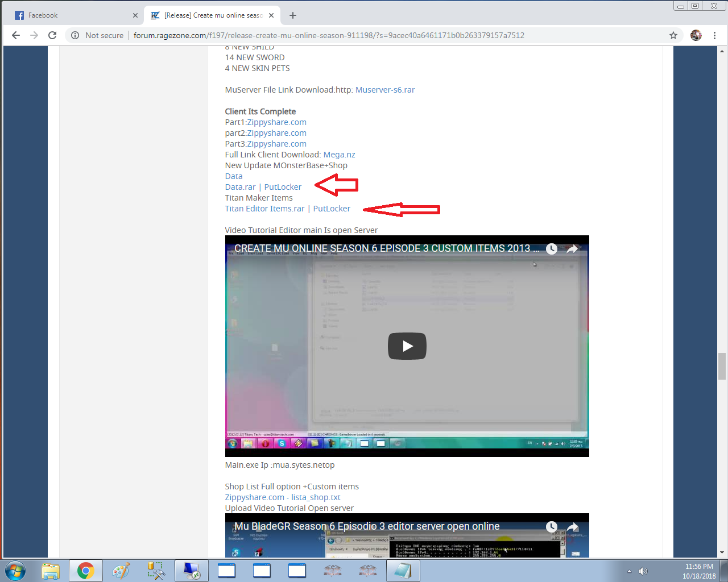Play the Custom Items 2013 video
The width and height of the screenshot is (728, 582).
click(x=407, y=346)
